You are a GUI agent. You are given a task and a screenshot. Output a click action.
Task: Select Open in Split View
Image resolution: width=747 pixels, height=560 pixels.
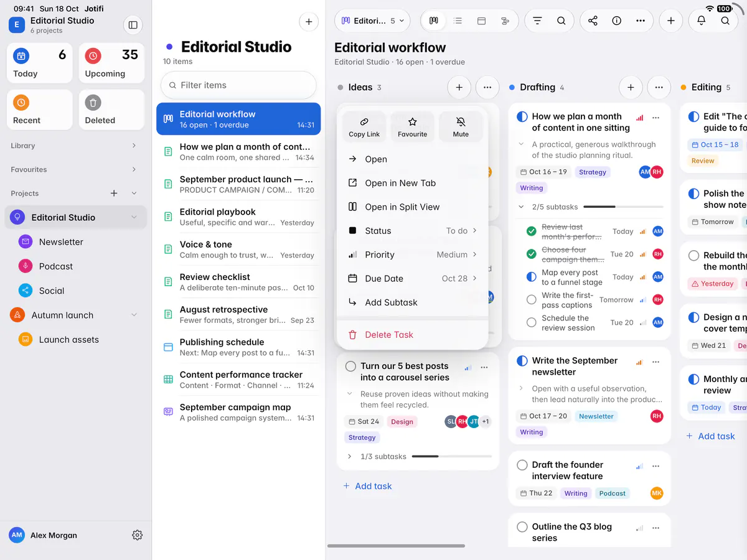413,207
